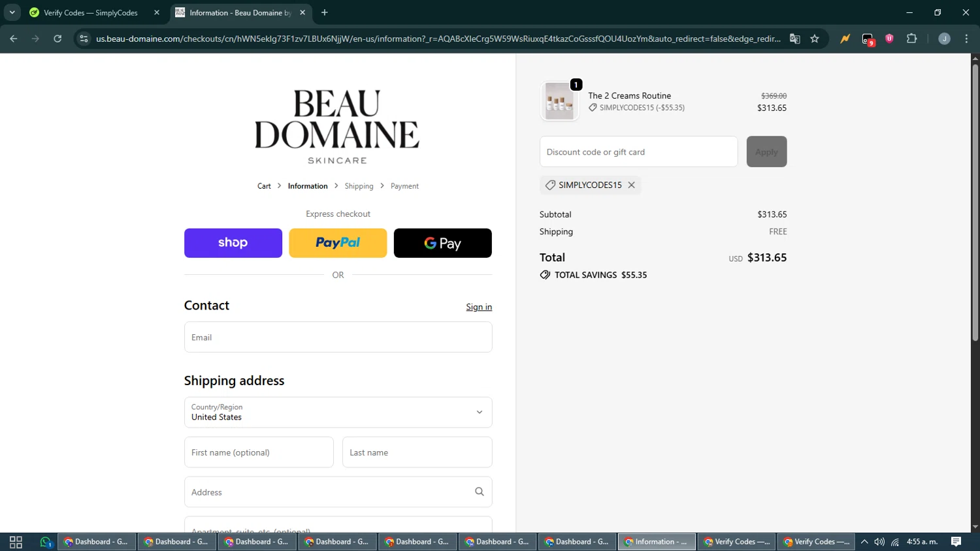Screen dimensions: 980x551
Task: Click the address bar URL
Action: click(438, 39)
